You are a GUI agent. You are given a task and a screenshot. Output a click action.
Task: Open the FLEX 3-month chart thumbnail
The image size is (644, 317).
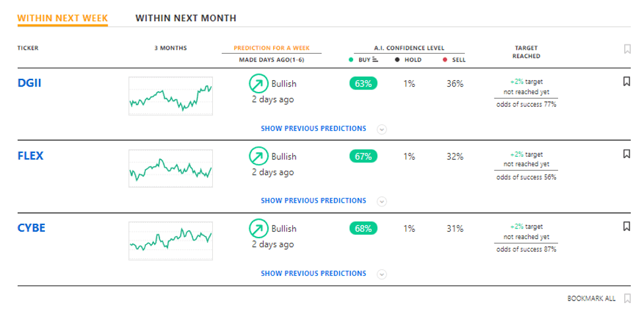click(171, 169)
